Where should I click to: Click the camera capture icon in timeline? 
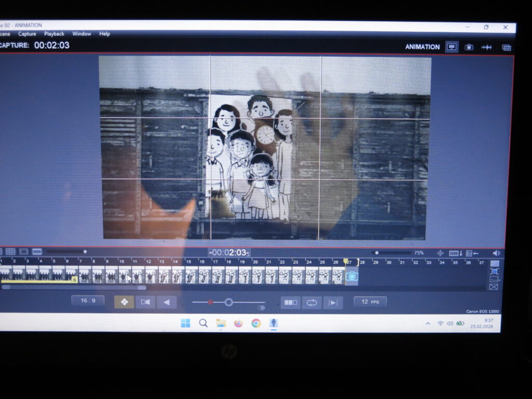click(x=352, y=276)
